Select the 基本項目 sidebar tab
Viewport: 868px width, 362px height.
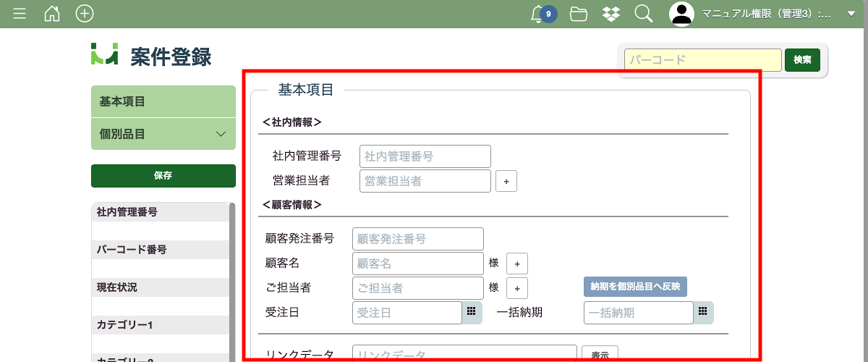tap(163, 101)
